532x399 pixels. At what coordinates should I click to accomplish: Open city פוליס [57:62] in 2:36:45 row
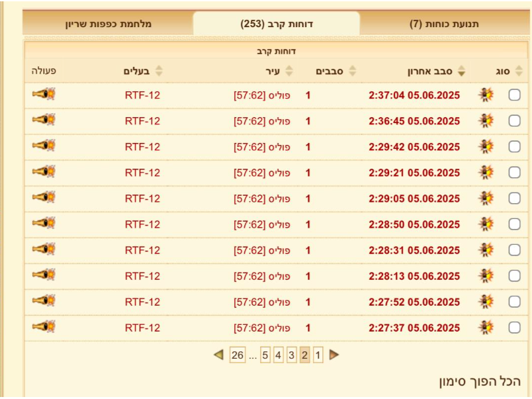point(262,121)
